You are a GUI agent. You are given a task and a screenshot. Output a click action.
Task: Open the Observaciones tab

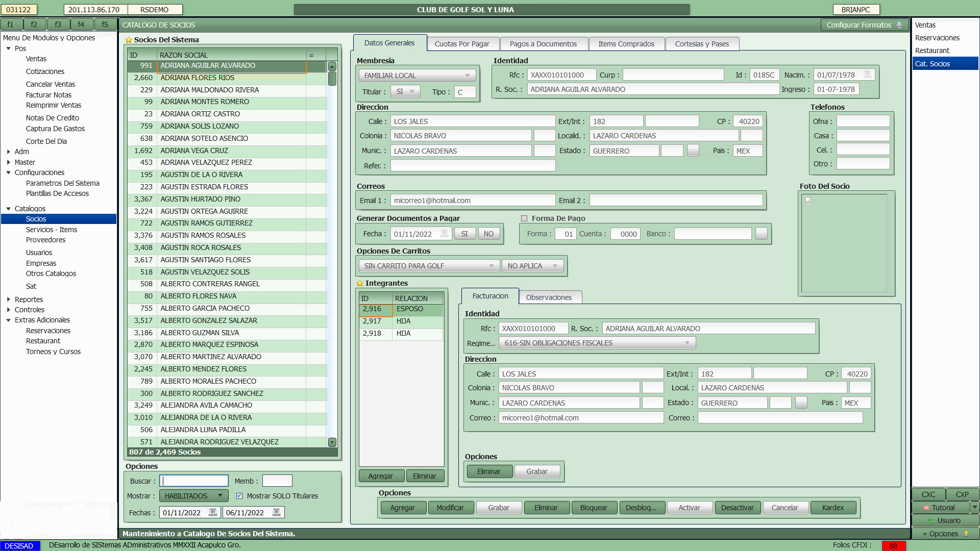click(x=549, y=297)
